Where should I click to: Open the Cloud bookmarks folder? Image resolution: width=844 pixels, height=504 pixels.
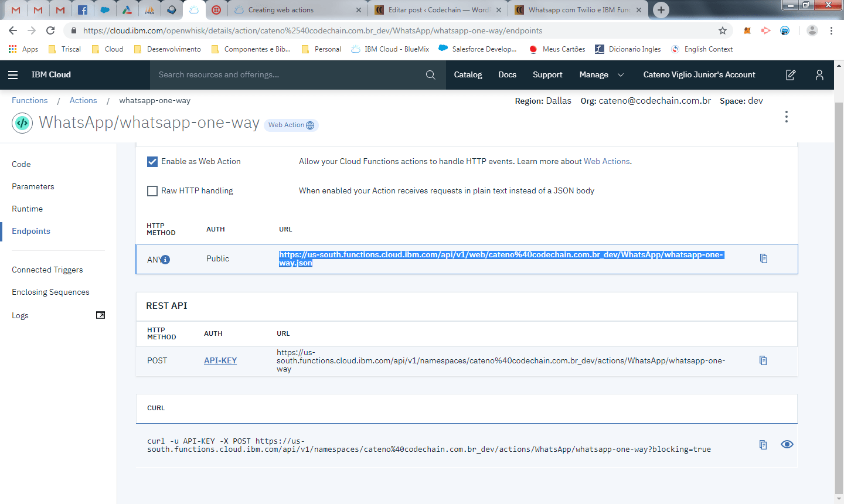coord(107,49)
